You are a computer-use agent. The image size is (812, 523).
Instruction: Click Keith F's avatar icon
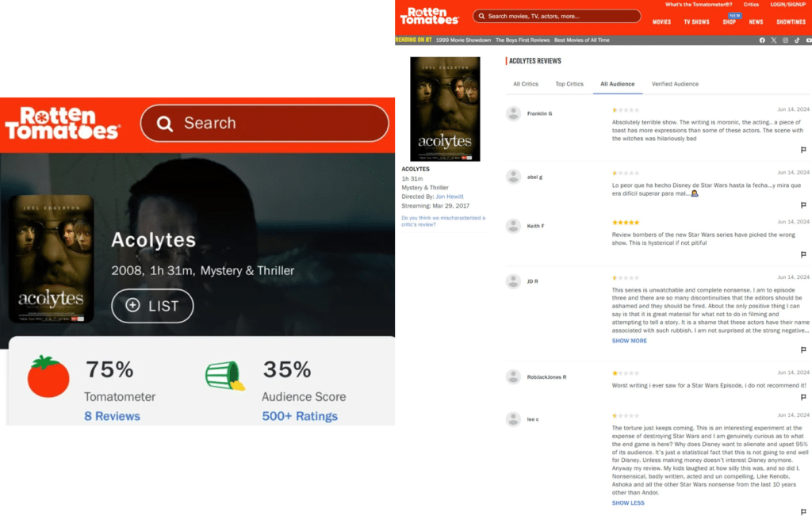click(513, 226)
